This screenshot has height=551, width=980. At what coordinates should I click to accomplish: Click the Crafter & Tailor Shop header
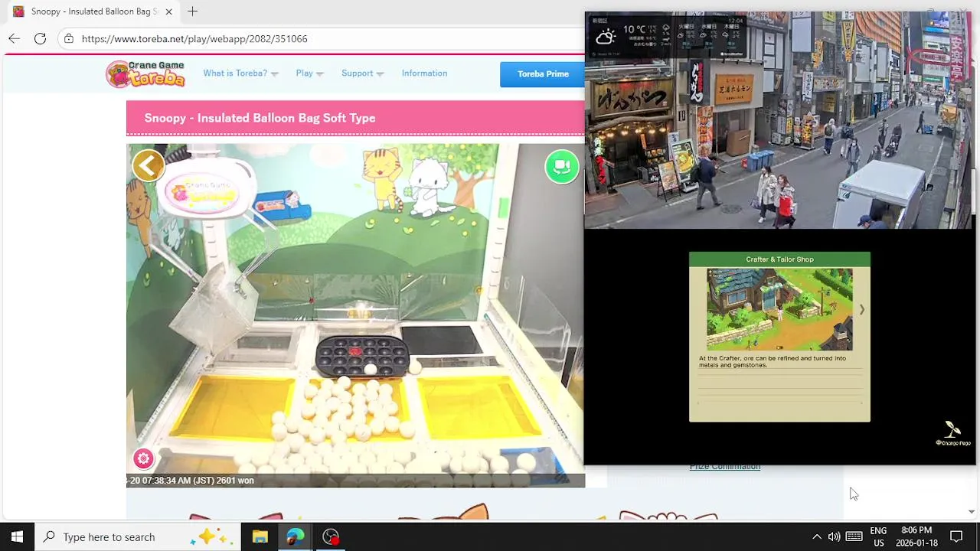pos(779,259)
